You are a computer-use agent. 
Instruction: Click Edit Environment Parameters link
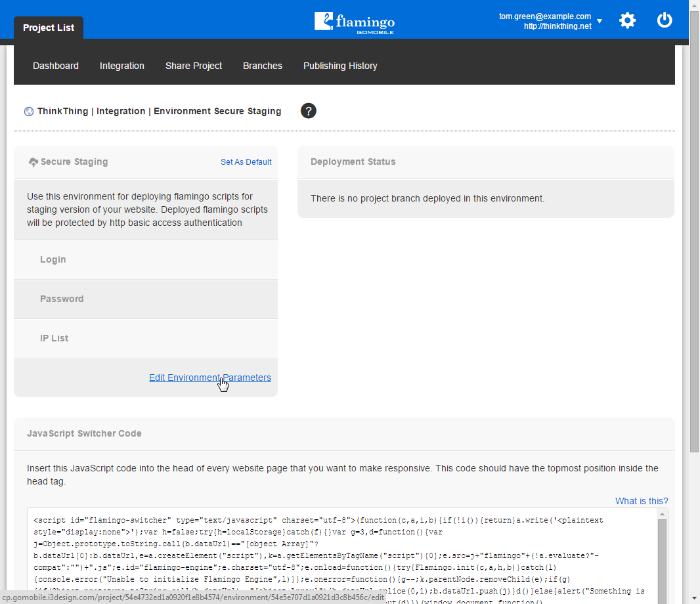pos(210,377)
